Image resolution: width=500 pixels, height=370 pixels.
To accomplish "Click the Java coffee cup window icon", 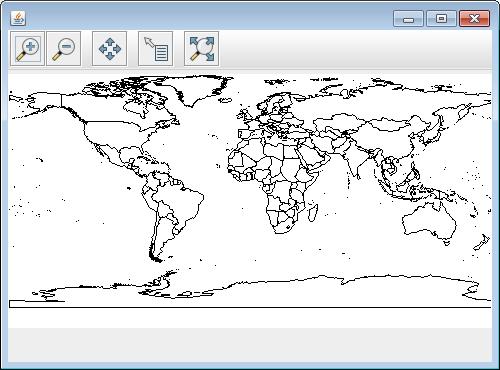I will pyautogui.click(x=18, y=18).
